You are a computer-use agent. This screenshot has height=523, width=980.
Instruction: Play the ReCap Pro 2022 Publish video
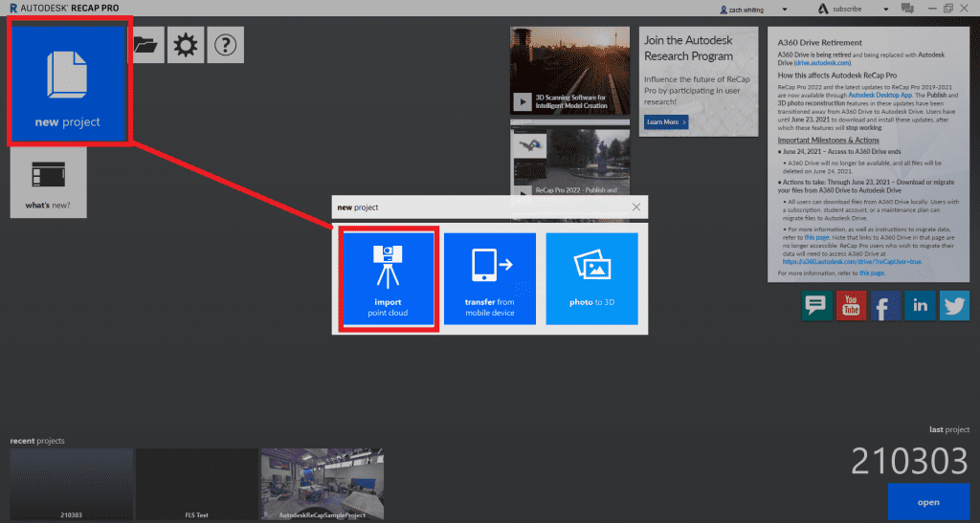(x=523, y=193)
